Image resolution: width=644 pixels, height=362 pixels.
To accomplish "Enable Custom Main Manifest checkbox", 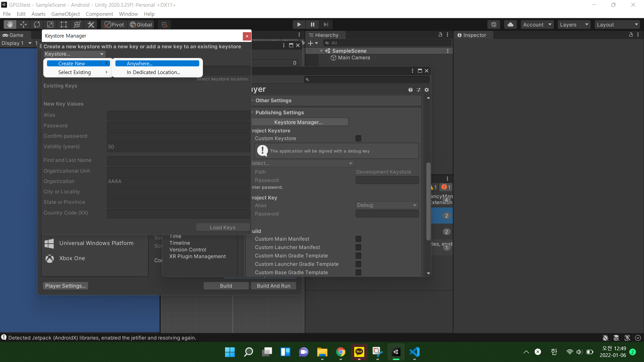I will coord(358,239).
